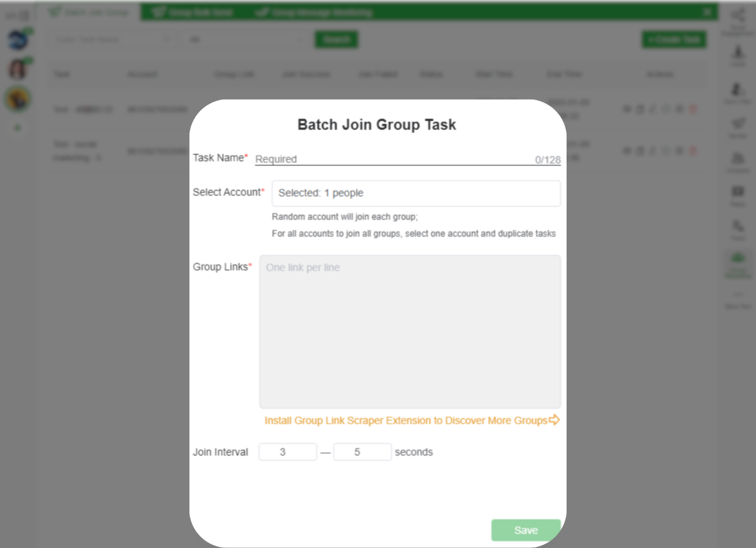Switch to the Group Bulk Send tab
Viewport: 756px width, 548px height.
[192, 12]
